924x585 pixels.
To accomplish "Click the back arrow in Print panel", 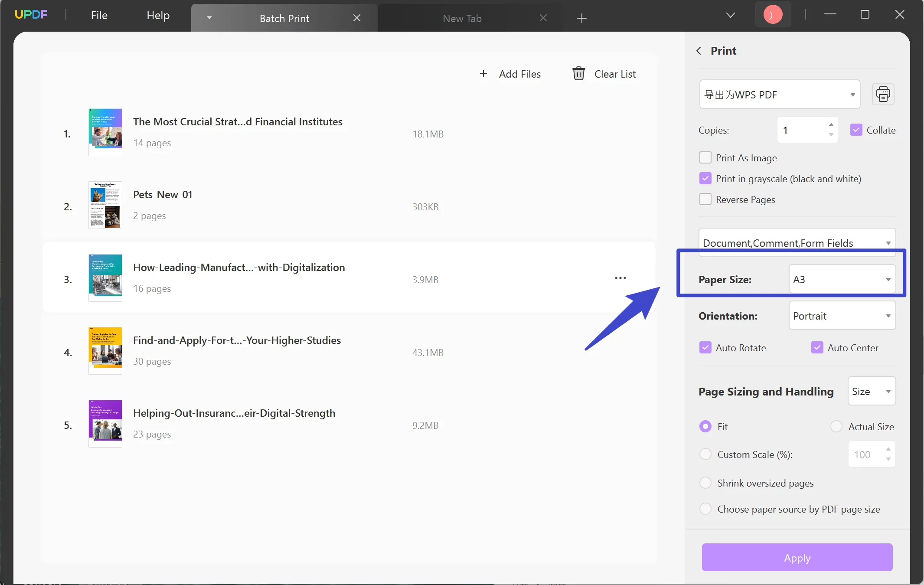I will coord(699,50).
